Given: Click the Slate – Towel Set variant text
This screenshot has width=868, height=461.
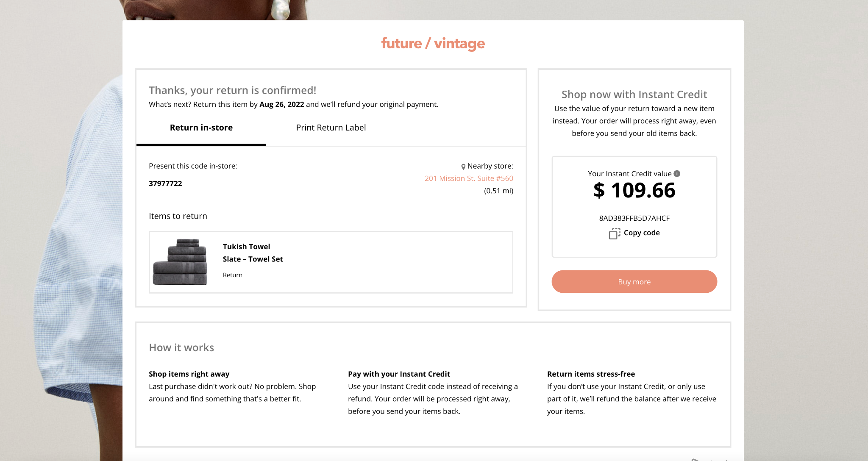Looking at the screenshot, I should coord(253,259).
